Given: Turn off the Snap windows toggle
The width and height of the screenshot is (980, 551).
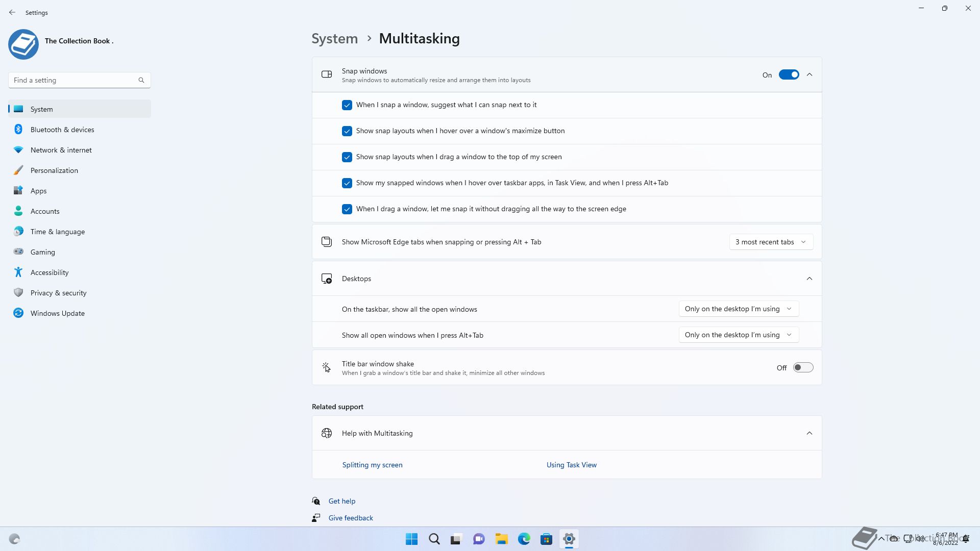Looking at the screenshot, I should point(789,75).
